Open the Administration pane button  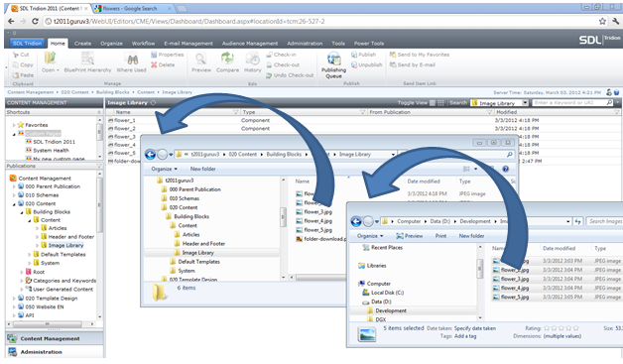pos(55,352)
